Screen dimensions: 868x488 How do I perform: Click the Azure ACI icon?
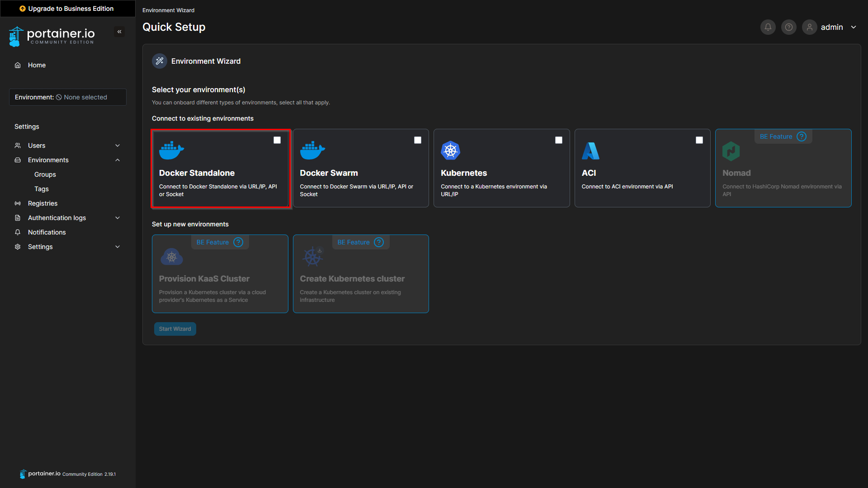coord(591,150)
